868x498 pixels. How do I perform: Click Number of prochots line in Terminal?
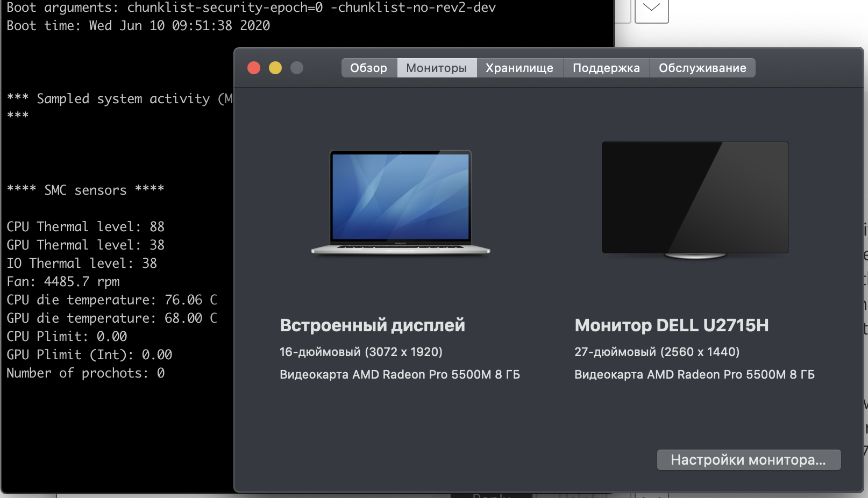click(86, 373)
